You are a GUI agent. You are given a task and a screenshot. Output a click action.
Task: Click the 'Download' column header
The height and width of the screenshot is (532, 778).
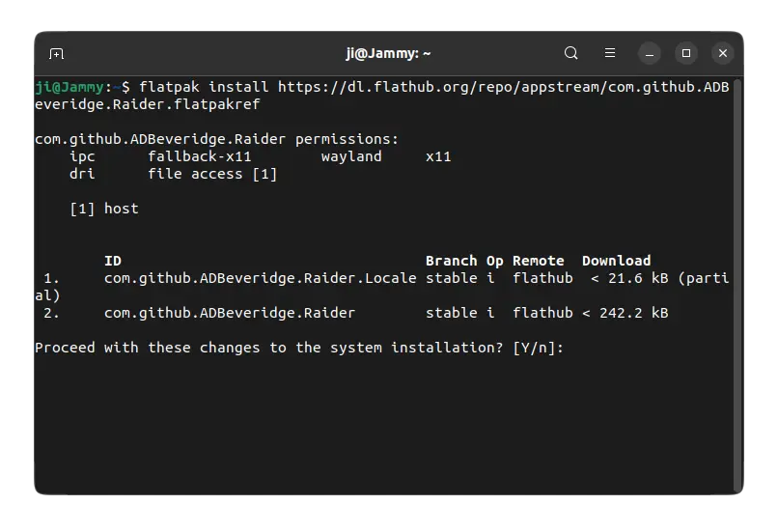616,261
